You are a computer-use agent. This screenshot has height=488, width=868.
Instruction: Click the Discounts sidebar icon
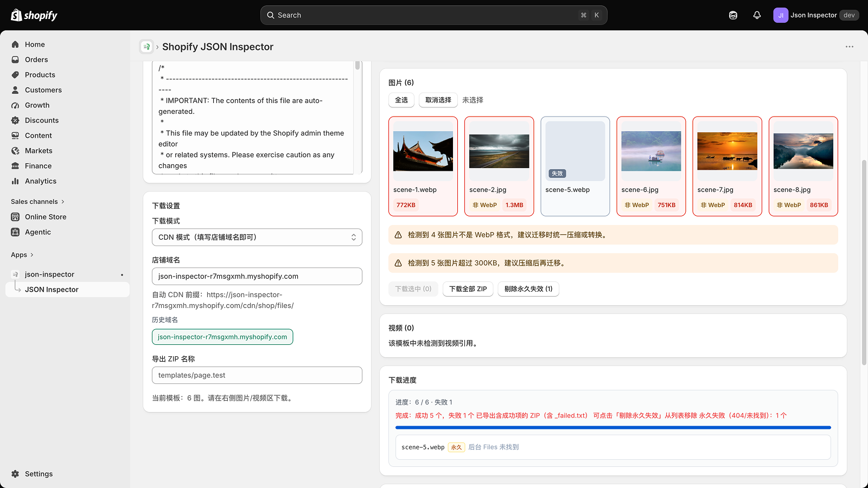15,120
